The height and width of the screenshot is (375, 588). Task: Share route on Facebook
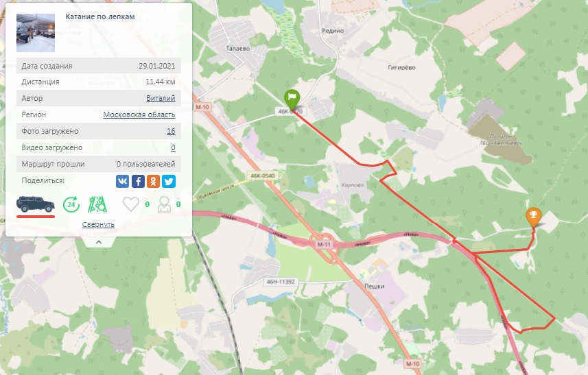pos(138,181)
